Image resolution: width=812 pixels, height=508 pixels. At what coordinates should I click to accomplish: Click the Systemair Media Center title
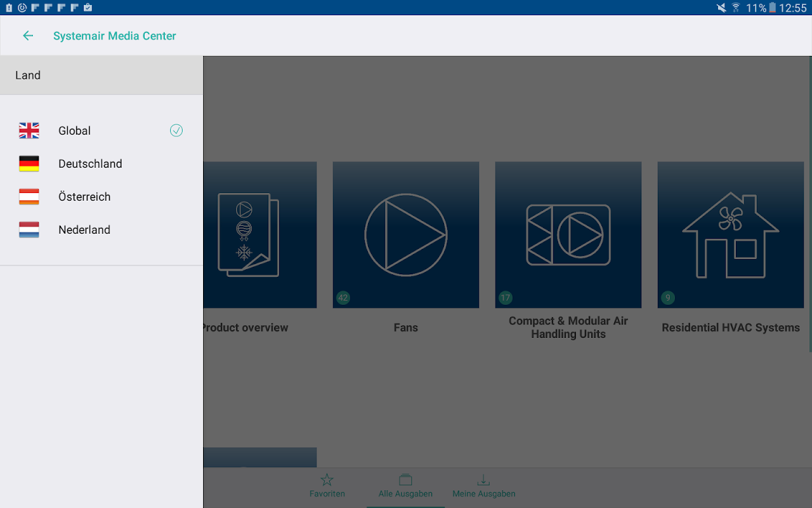point(115,36)
